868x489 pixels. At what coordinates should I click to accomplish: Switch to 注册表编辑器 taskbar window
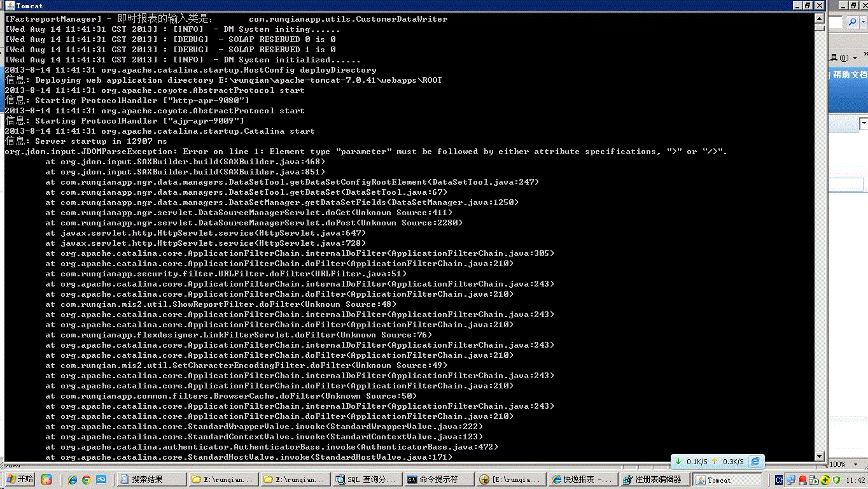click(x=655, y=479)
